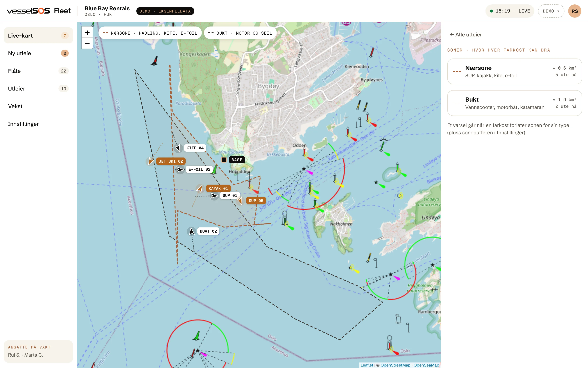Image resolution: width=588 pixels, height=368 pixels.
Task: Click the SUP 05 vessel arrow marker
Action: click(240, 201)
